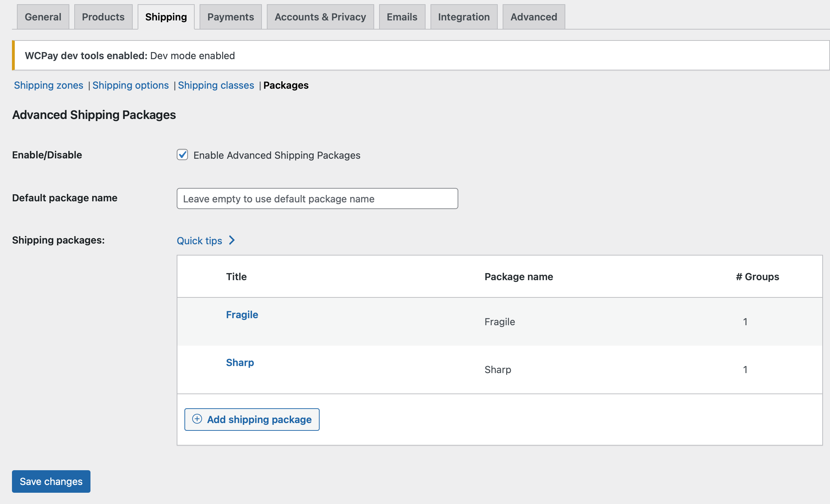Click the plus icon in Add shipping package
This screenshot has height=504, width=830.
(197, 419)
